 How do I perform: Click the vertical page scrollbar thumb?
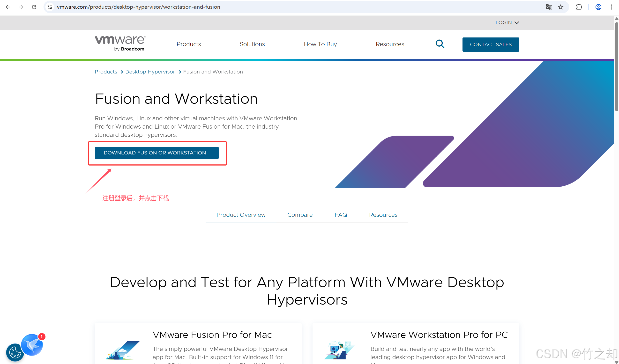pyautogui.click(x=616, y=66)
